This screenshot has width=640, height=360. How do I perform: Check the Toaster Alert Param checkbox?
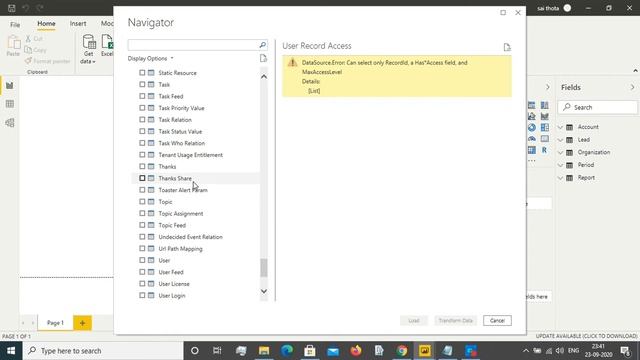(142, 190)
